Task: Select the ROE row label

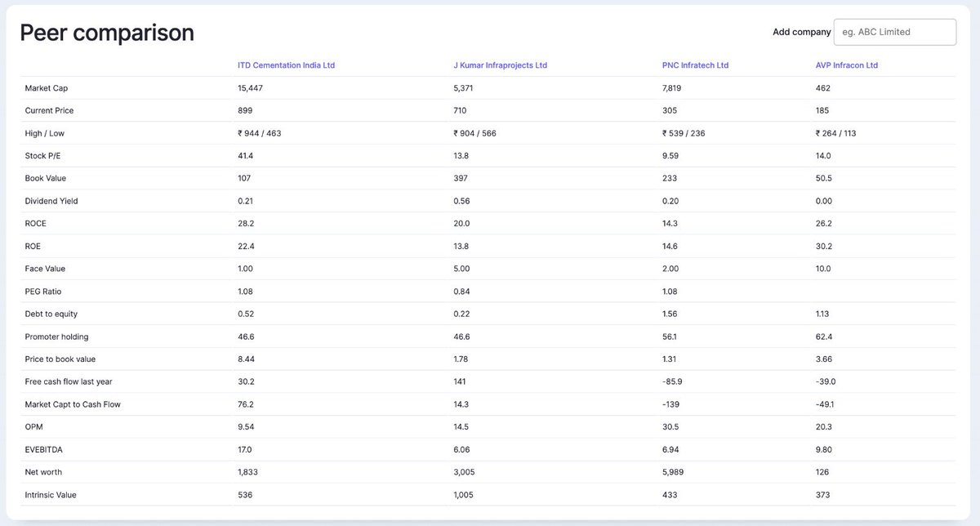Action: pyautogui.click(x=33, y=246)
